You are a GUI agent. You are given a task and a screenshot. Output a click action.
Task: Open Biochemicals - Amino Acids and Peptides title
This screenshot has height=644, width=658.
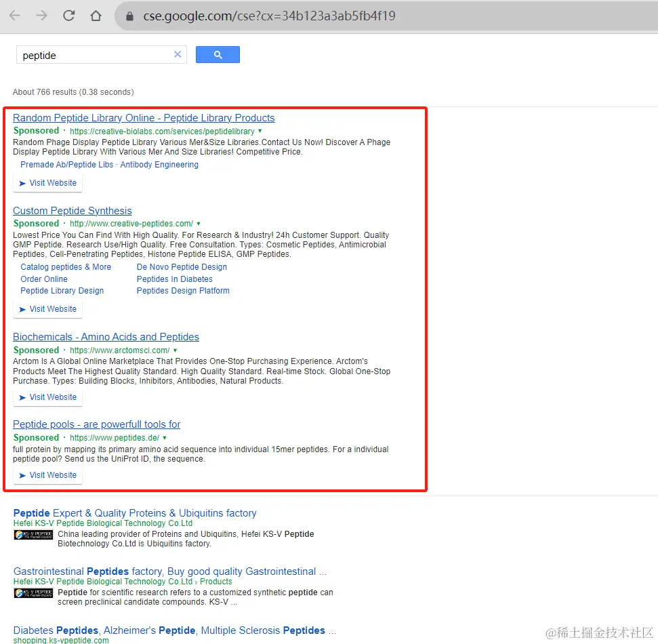pyautogui.click(x=106, y=337)
